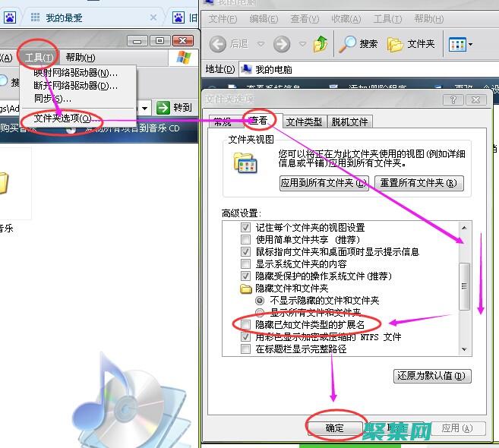
Task: Expand the address bar dropdown beside 转到
Action: 144,108
